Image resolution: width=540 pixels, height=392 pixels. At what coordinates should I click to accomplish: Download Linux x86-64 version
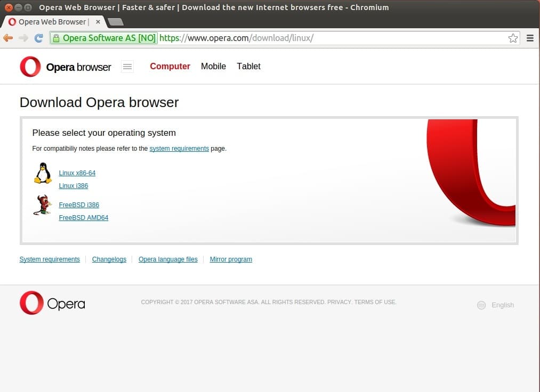tap(77, 173)
